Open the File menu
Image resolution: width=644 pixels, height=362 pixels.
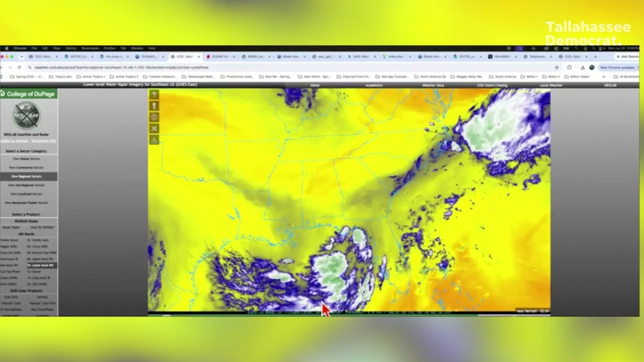pos(34,48)
